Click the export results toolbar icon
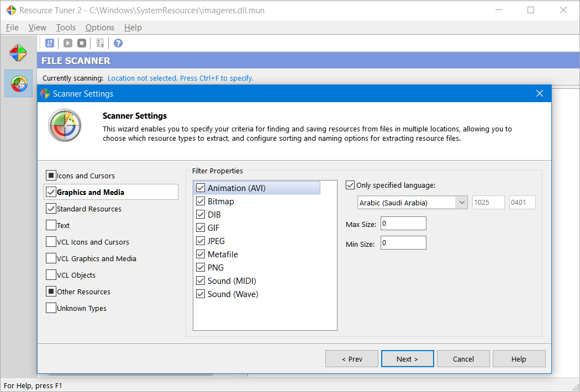The width and height of the screenshot is (580, 392). tap(101, 43)
